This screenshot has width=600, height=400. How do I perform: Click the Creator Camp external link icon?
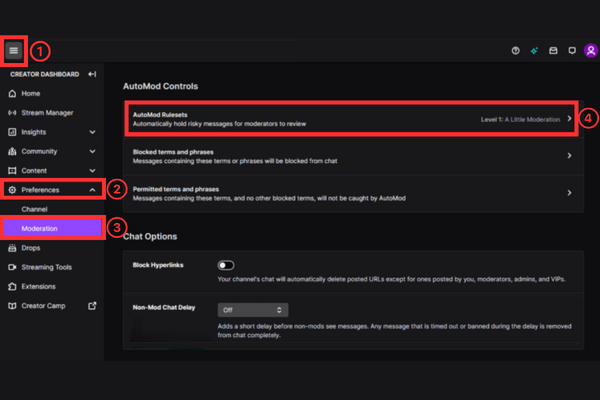pyautogui.click(x=92, y=305)
